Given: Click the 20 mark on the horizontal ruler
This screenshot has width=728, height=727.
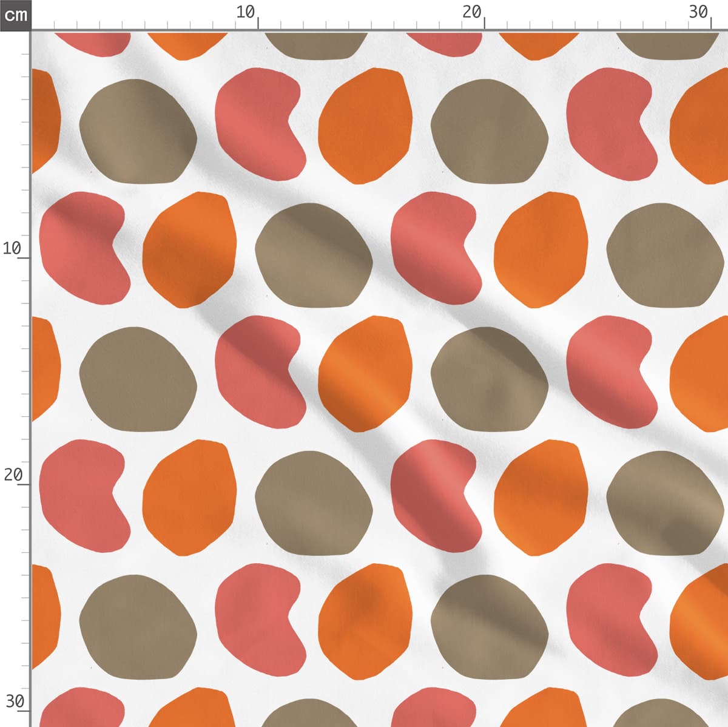Looking at the screenshot, I should pyautogui.click(x=472, y=12).
